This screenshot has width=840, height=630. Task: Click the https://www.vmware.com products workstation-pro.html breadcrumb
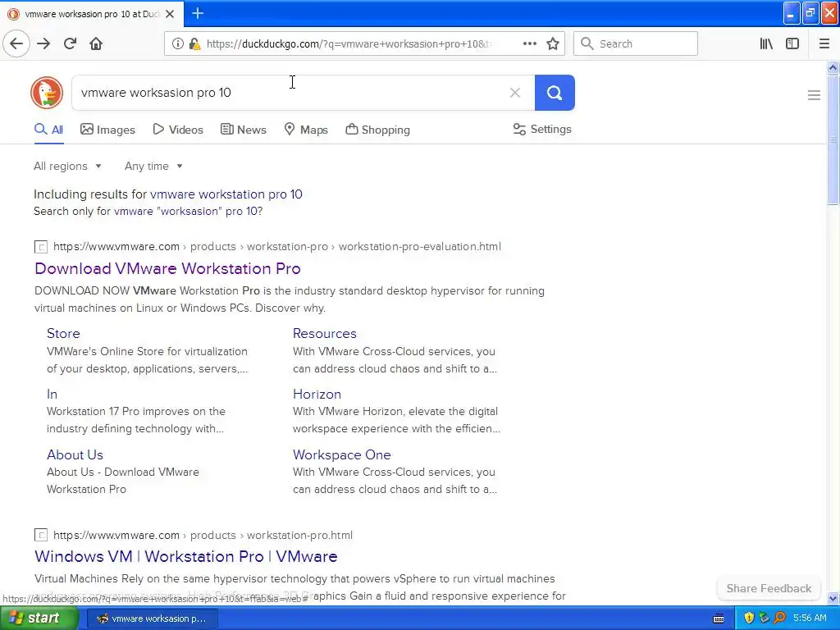coord(203,535)
